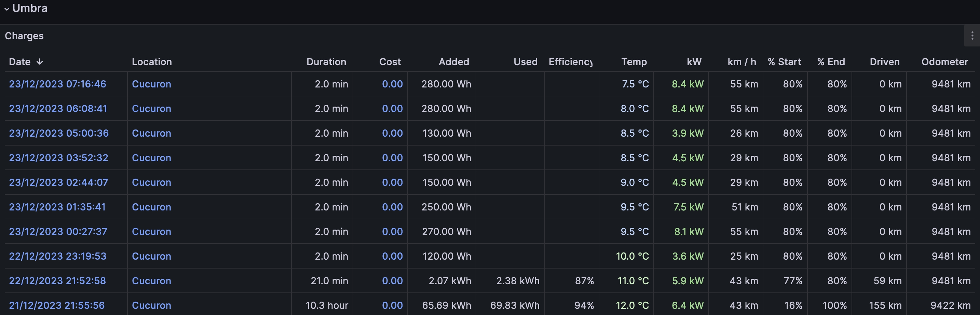
Task: Open the Charges panel three-dot menu
Action: 972,36
